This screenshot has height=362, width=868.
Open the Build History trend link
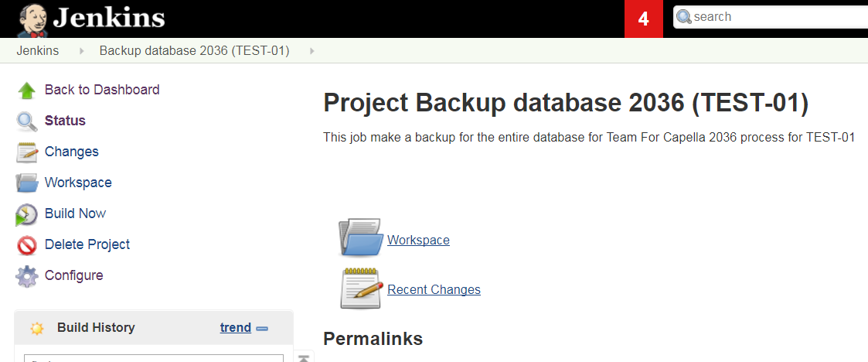(235, 327)
